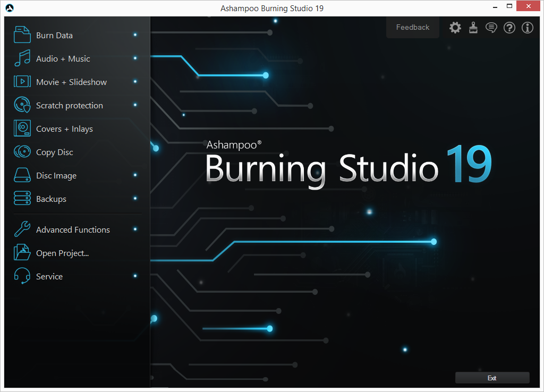Expand the Service submenu dot
Image resolution: width=544 pixels, height=392 pixels.
[135, 276]
